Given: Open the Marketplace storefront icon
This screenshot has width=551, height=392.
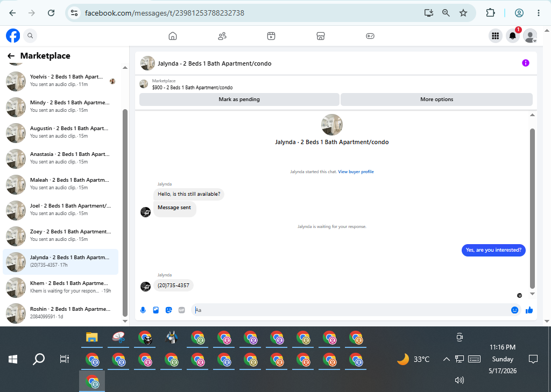Looking at the screenshot, I should click(x=321, y=36).
